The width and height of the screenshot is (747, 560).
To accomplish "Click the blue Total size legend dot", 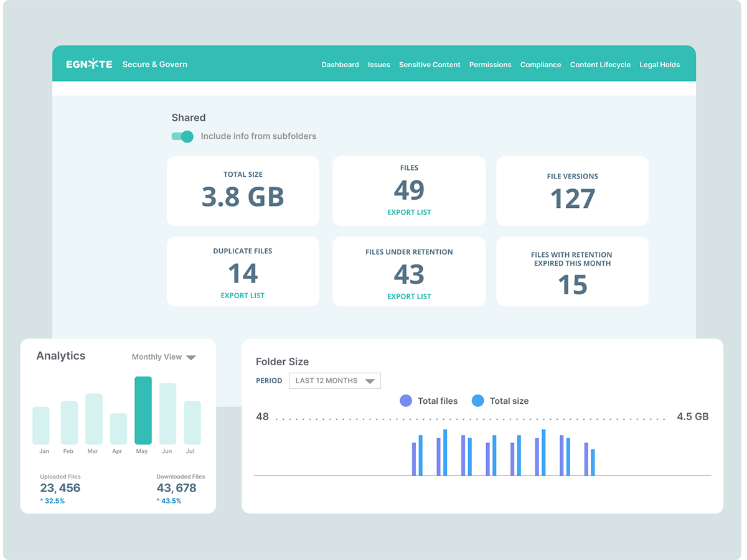I will (477, 401).
